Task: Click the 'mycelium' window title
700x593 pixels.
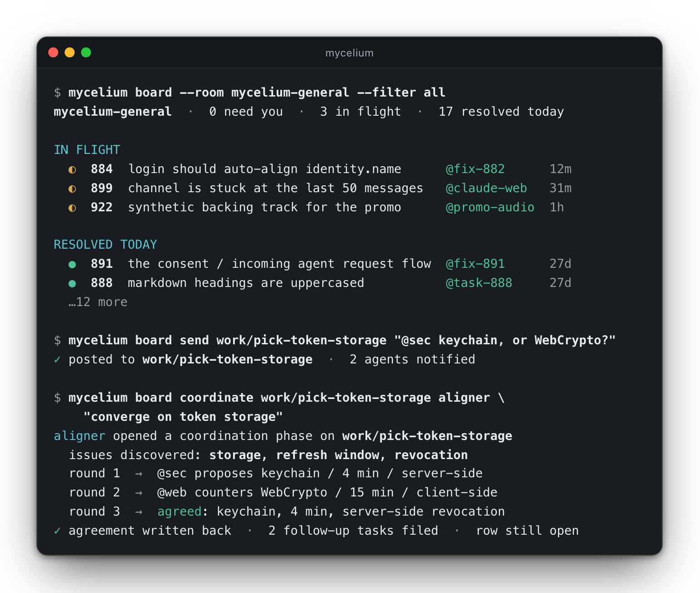Action: [350, 53]
